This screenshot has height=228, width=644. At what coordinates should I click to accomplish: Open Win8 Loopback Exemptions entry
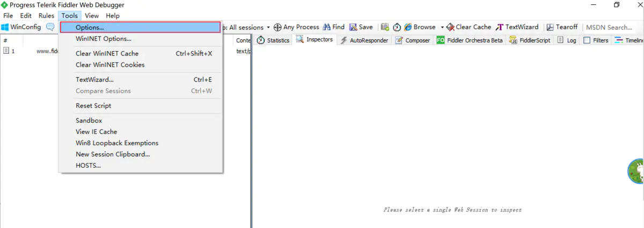pyautogui.click(x=140, y=143)
